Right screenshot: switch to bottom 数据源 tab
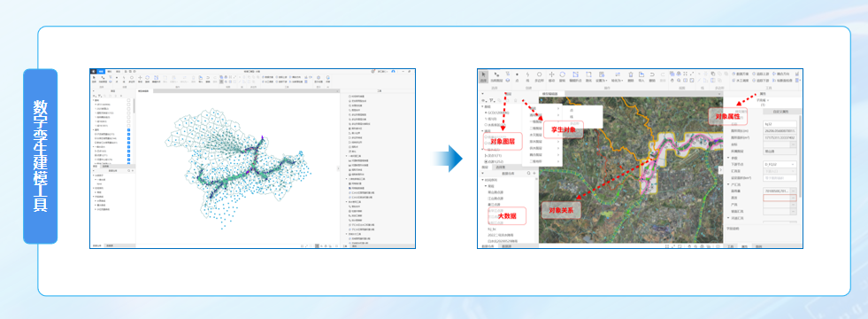868x319 pixels. pyautogui.click(x=506, y=245)
